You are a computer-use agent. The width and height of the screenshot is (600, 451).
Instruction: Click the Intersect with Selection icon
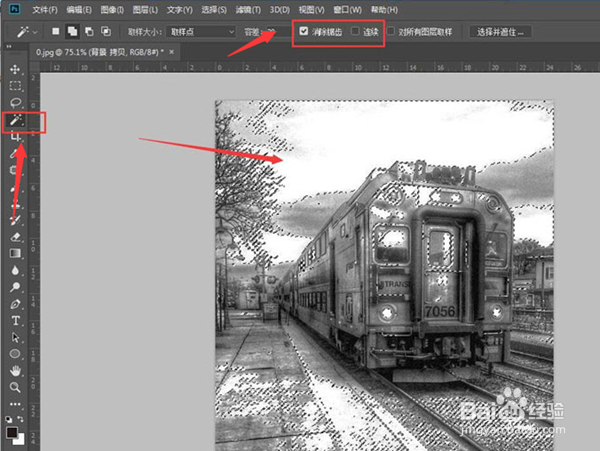[x=106, y=31]
